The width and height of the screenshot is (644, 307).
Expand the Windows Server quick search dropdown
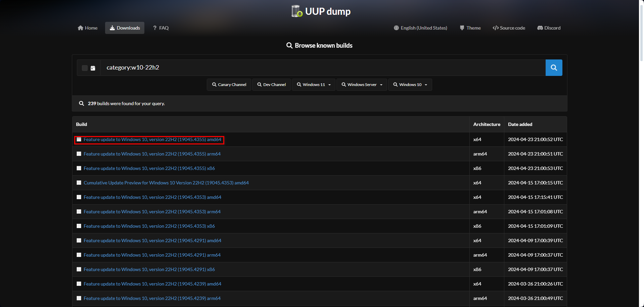(x=362, y=85)
